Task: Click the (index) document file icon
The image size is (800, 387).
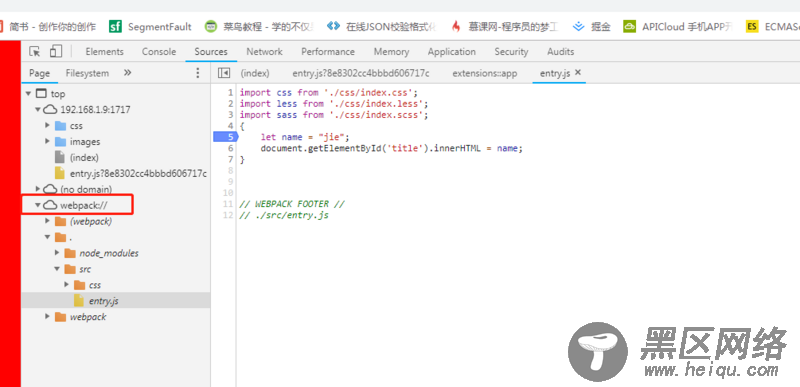Action: (x=60, y=157)
